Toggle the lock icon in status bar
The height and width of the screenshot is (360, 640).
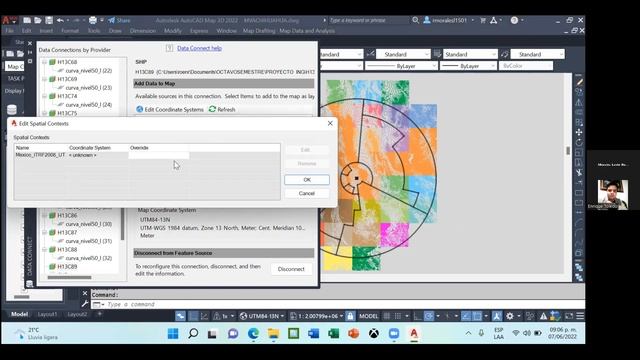(x=350, y=316)
